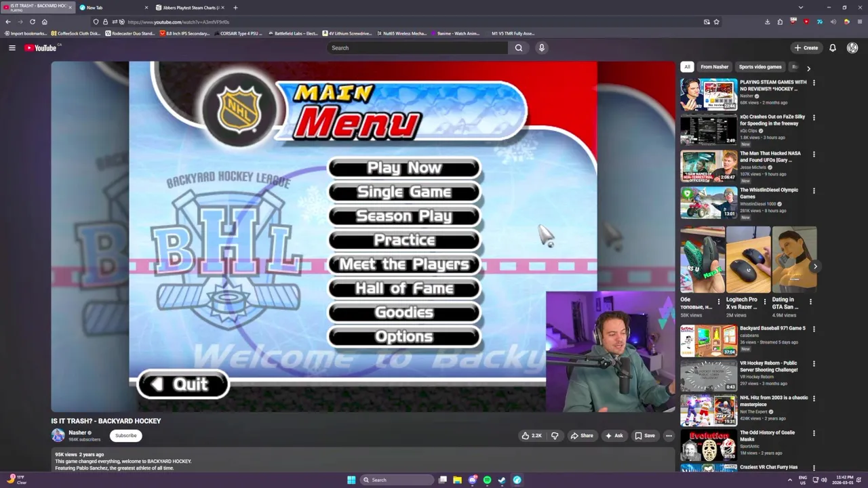Select the Sports video games chip
The image size is (868, 488).
click(x=760, y=67)
